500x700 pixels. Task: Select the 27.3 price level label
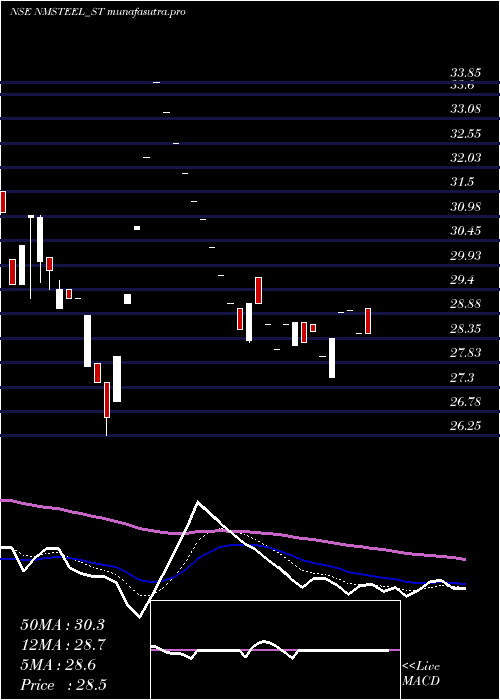[462, 378]
